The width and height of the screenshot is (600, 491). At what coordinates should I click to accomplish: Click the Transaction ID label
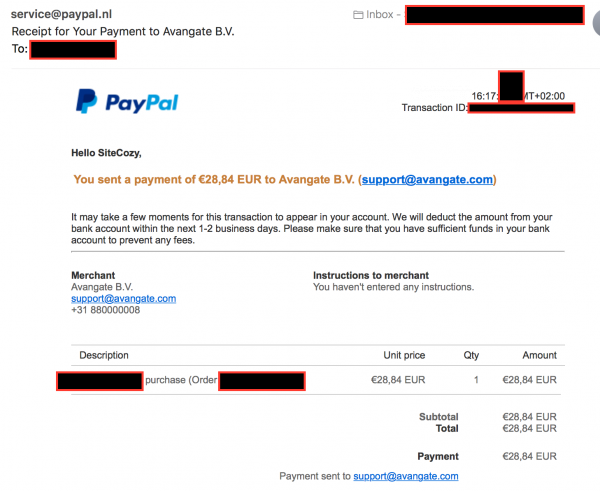click(x=434, y=108)
